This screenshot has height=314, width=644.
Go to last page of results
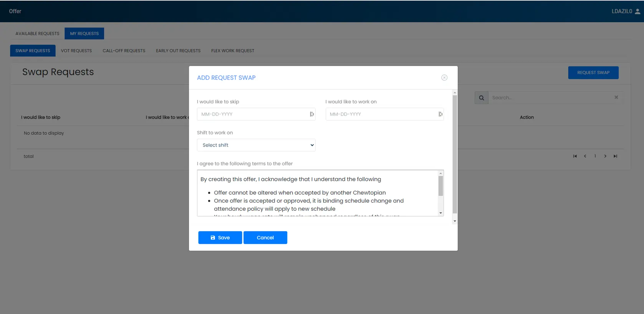tap(615, 156)
